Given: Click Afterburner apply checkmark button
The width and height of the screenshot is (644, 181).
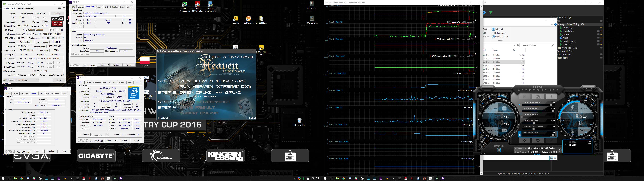Looking at the screenshot, I should pos(551,140).
